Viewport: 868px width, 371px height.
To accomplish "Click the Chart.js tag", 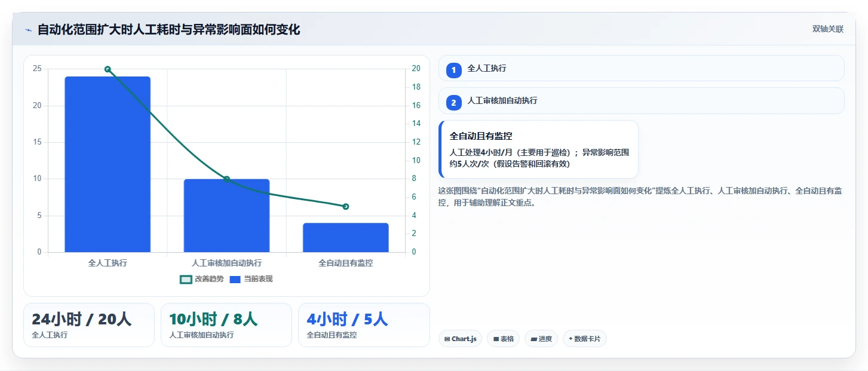I will pyautogui.click(x=460, y=339).
